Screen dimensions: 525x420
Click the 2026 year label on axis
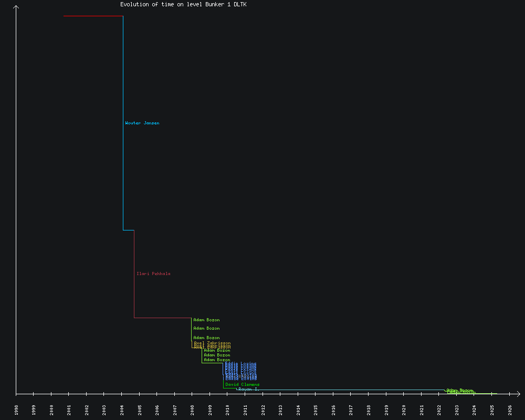(510, 409)
